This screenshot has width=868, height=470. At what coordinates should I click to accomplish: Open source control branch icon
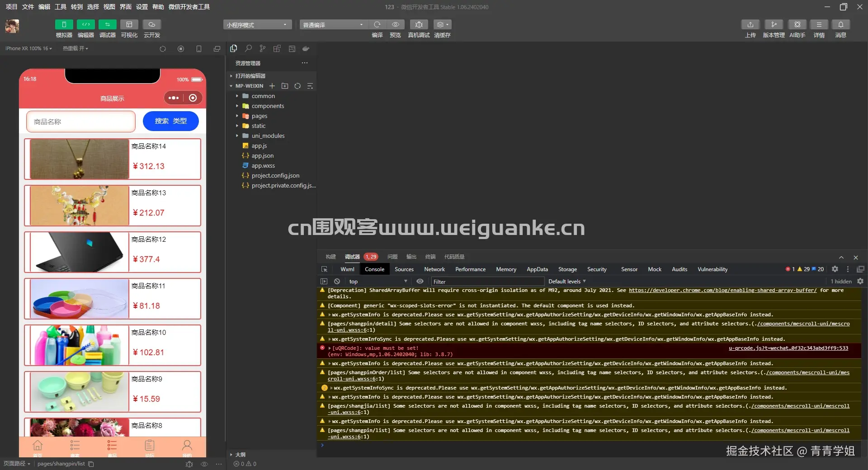coord(263,48)
